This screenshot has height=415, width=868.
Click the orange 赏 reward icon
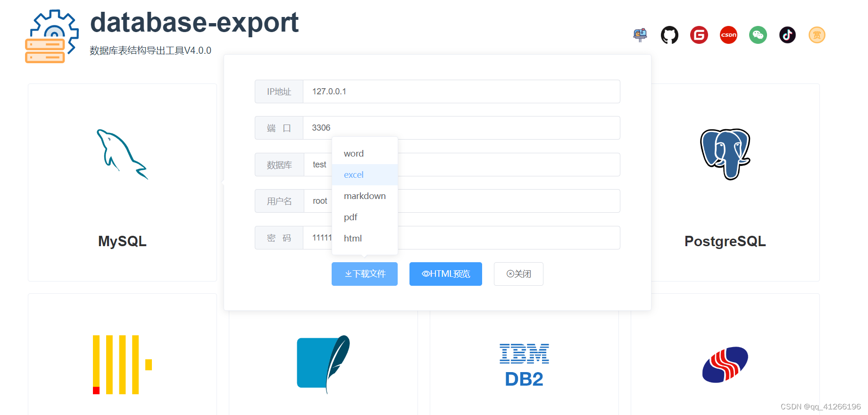pyautogui.click(x=817, y=35)
